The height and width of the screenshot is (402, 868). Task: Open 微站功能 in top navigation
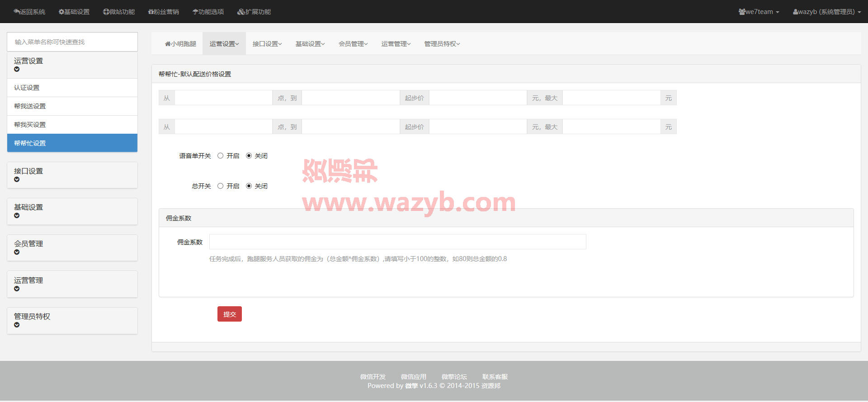tap(119, 12)
